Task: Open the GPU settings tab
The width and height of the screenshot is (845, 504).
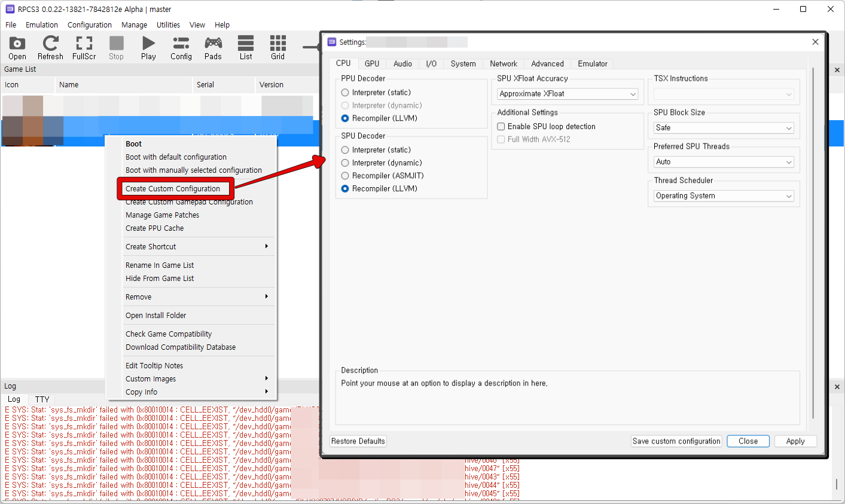Action: click(372, 63)
